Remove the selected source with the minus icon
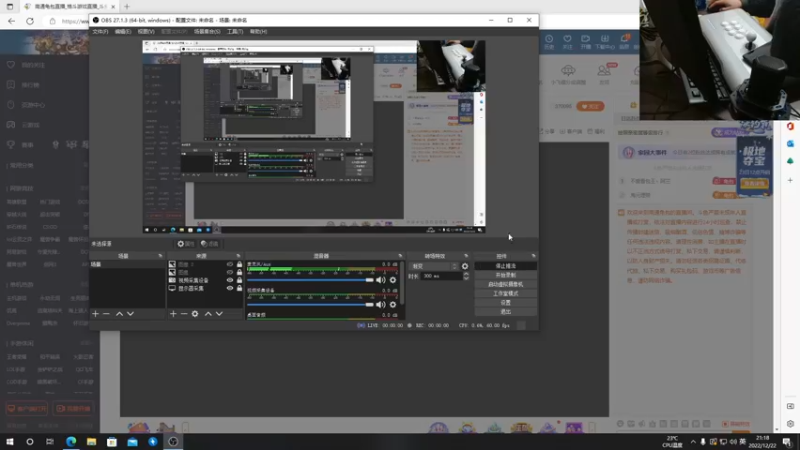800x450 pixels. [x=184, y=314]
